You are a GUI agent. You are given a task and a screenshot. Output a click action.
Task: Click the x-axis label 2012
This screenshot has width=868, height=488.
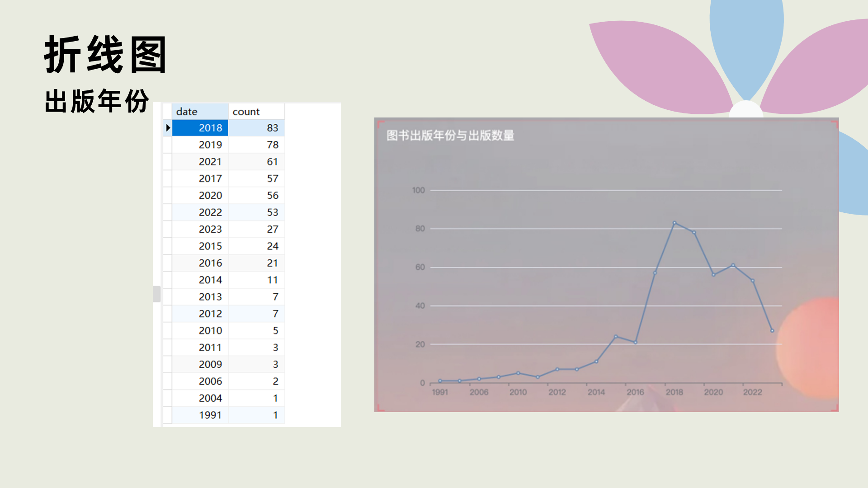pos(557,392)
